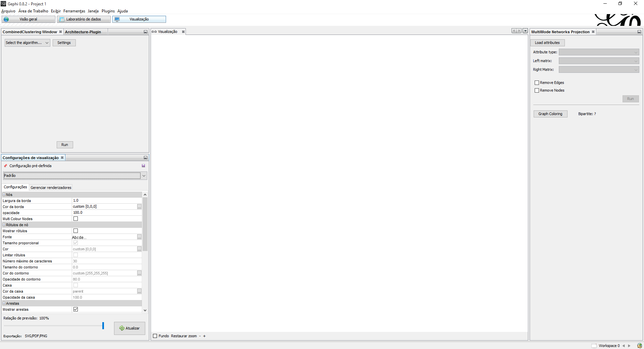This screenshot has width=644, height=349.
Task: Switch to the Architecture-Plugin tab
Action: 83,32
